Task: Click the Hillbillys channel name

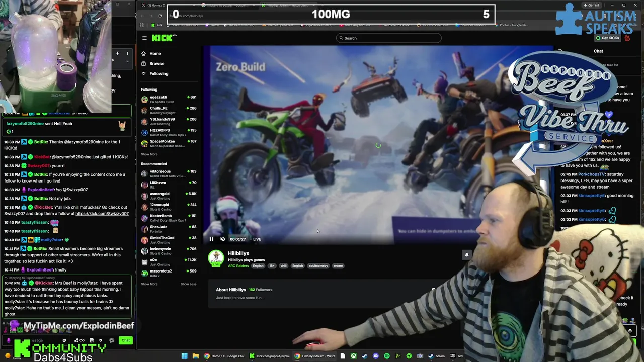Action: point(238,253)
